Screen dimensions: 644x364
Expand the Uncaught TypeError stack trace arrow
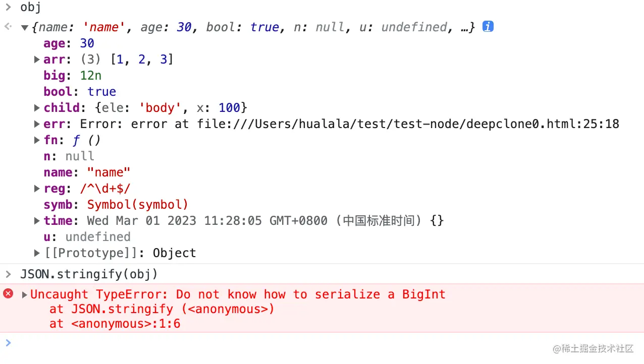click(x=24, y=294)
